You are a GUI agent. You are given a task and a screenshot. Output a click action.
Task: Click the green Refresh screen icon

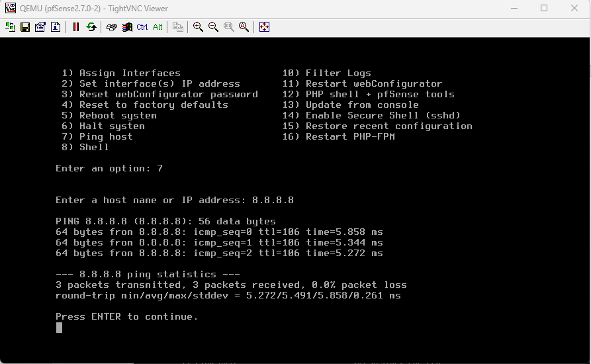(x=91, y=26)
